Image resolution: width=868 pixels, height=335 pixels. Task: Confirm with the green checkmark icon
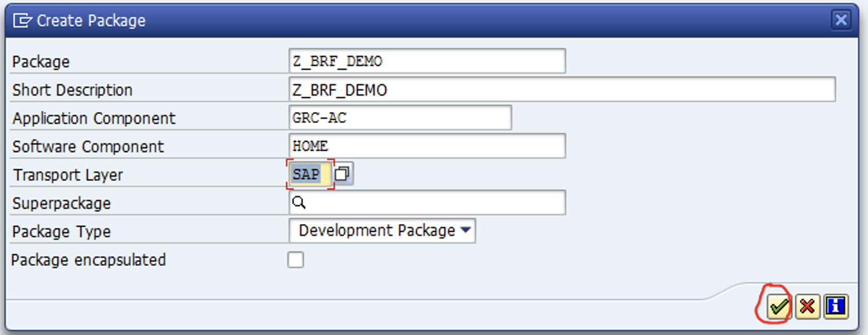pos(778,307)
